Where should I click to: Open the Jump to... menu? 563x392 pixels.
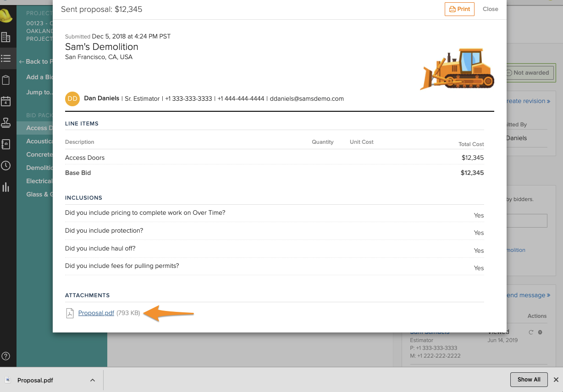click(40, 92)
